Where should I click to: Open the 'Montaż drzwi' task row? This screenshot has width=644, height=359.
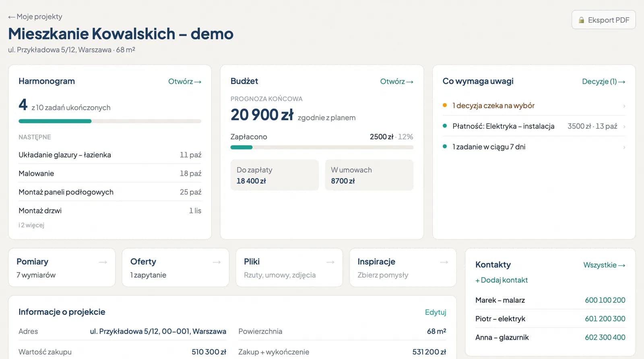pos(110,210)
